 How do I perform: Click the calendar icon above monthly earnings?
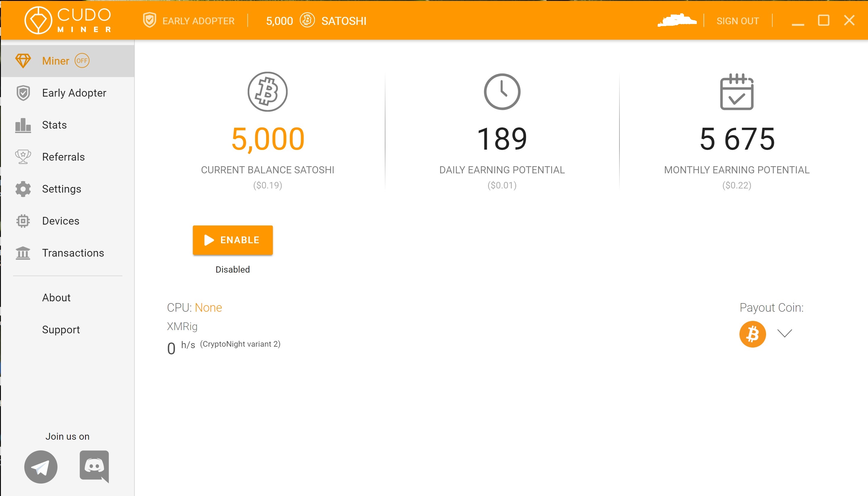point(736,92)
